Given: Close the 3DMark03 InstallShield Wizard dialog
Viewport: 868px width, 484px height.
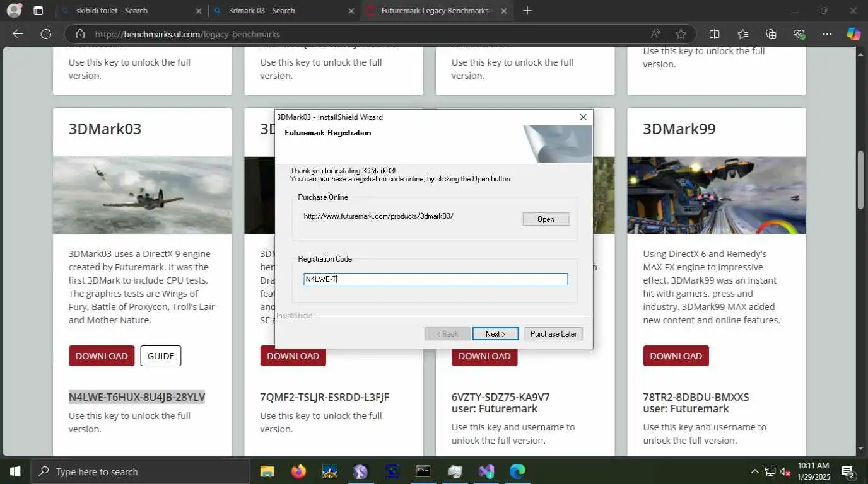Looking at the screenshot, I should 583,117.
